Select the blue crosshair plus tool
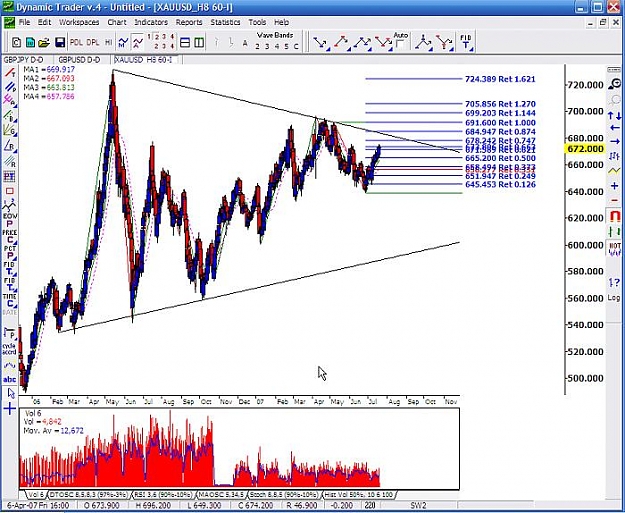The image size is (625, 513). [10, 409]
